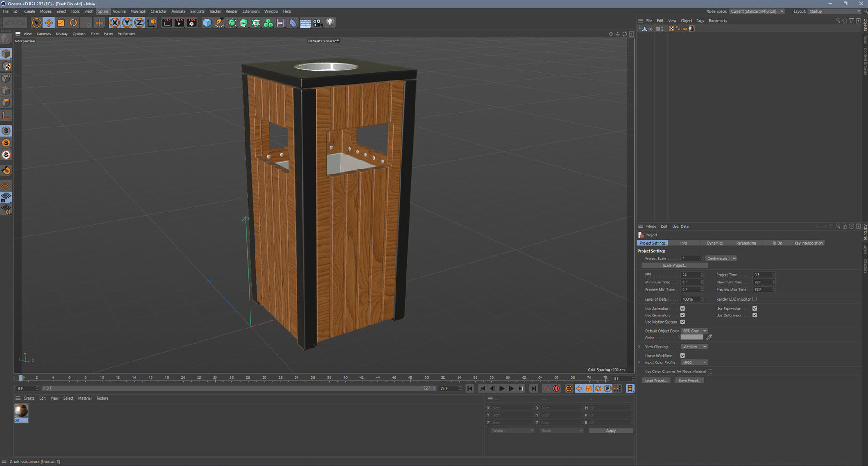Toggle Y axis lock
Viewport: 868px width, 466px height.
pyautogui.click(x=127, y=23)
